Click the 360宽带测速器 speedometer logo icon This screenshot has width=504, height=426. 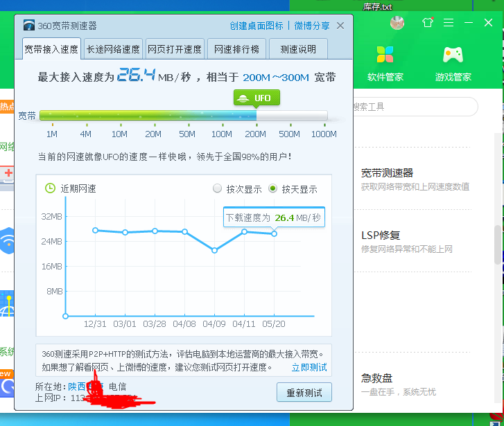tap(29, 25)
